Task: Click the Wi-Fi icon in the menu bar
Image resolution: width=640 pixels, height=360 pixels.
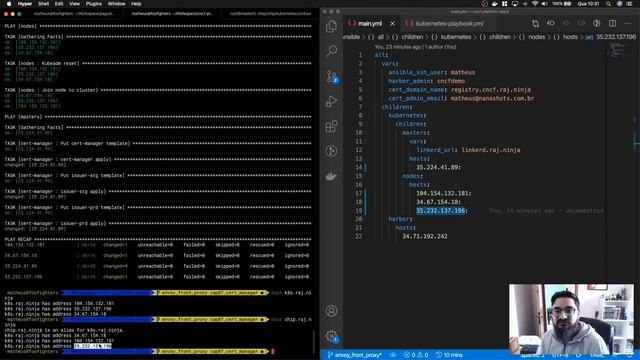Action: point(535,4)
